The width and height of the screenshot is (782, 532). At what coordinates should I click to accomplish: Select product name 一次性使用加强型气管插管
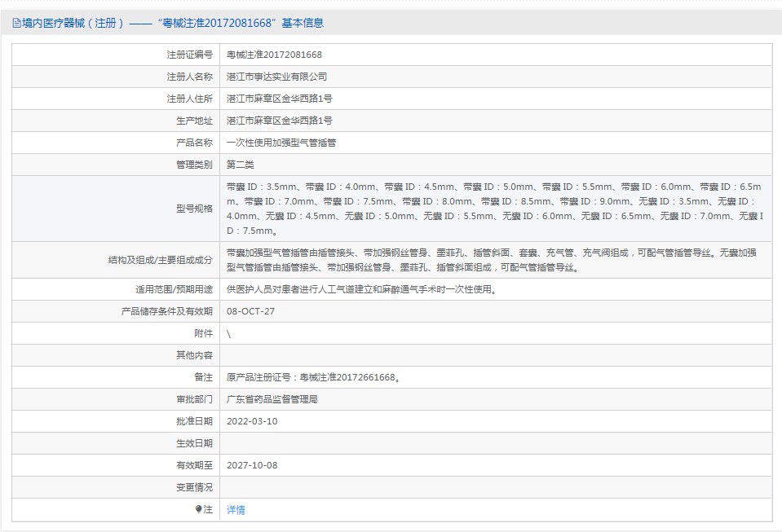point(281,143)
